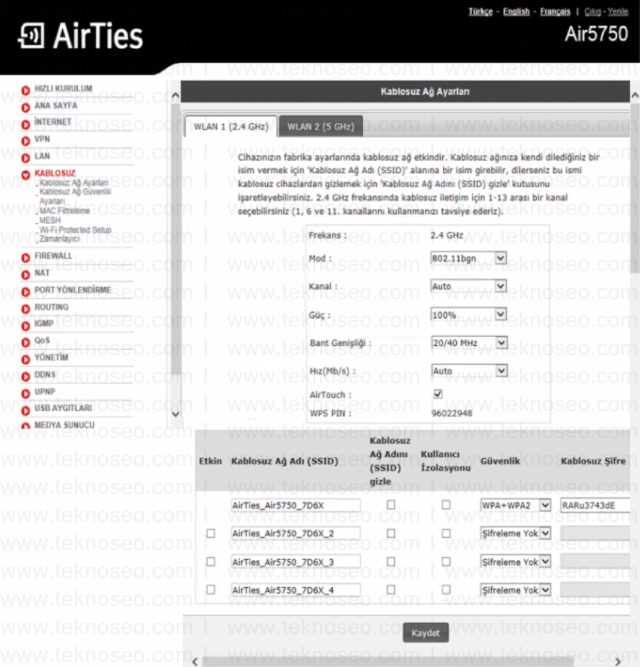The height and width of the screenshot is (667, 640).
Task: Click the red arrow icon beside LAN
Action: [x=26, y=158]
